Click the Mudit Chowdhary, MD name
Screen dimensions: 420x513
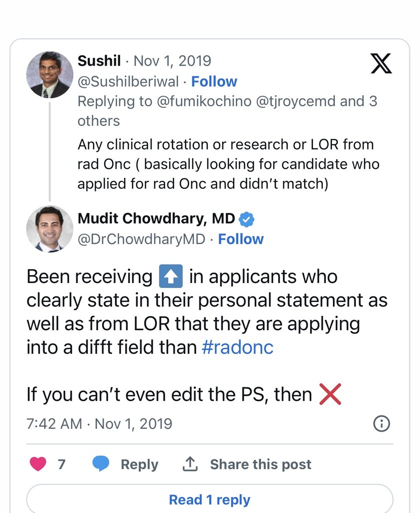(156, 219)
